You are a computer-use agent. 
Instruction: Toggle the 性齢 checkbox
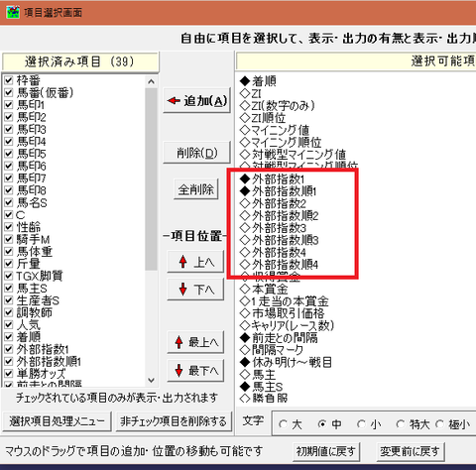click(x=9, y=227)
